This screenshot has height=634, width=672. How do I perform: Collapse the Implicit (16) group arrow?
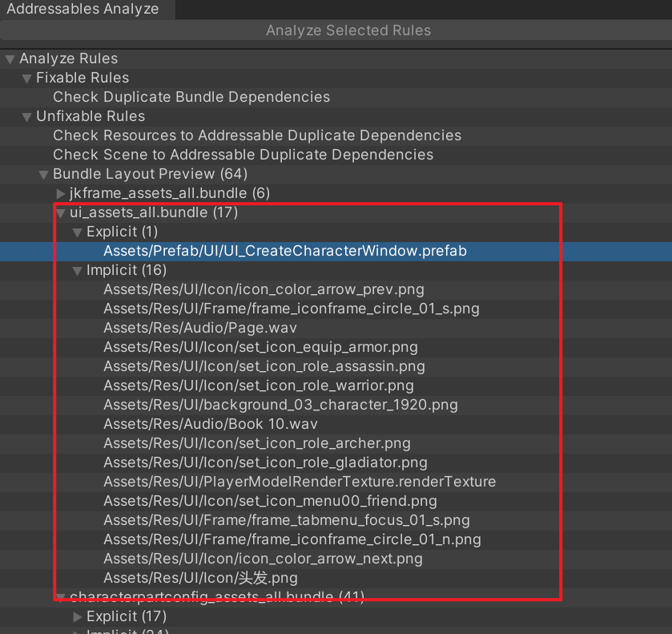(77, 271)
